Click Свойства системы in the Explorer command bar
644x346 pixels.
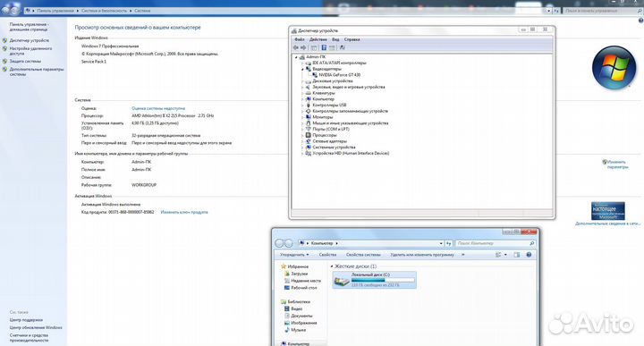tap(363, 255)
